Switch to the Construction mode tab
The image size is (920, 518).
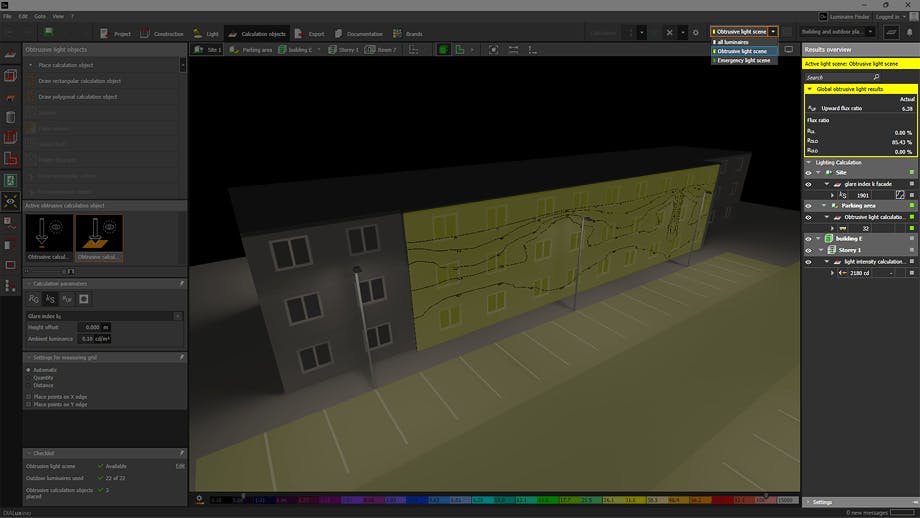tap(162, 33)
